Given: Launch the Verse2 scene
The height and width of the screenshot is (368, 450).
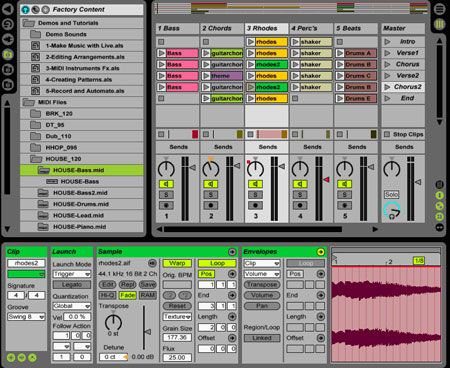Looking at the screenshot, I should coord(387,76).
